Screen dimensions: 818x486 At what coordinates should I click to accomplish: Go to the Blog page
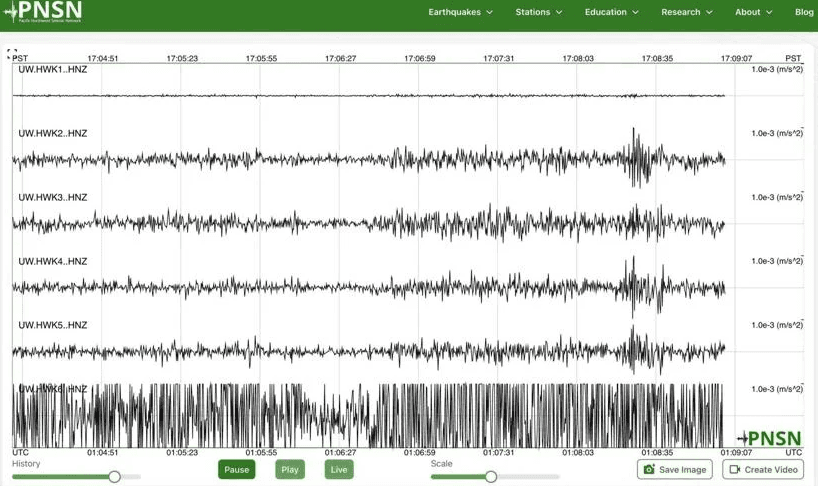click(804, 13)
